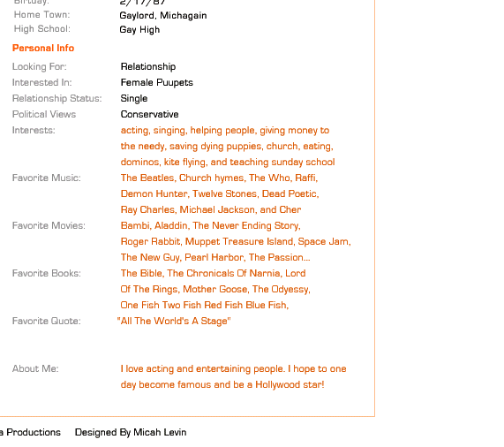Click the 'Favorite Quote:' label
The image size is (504, 447).
[47, 321]
